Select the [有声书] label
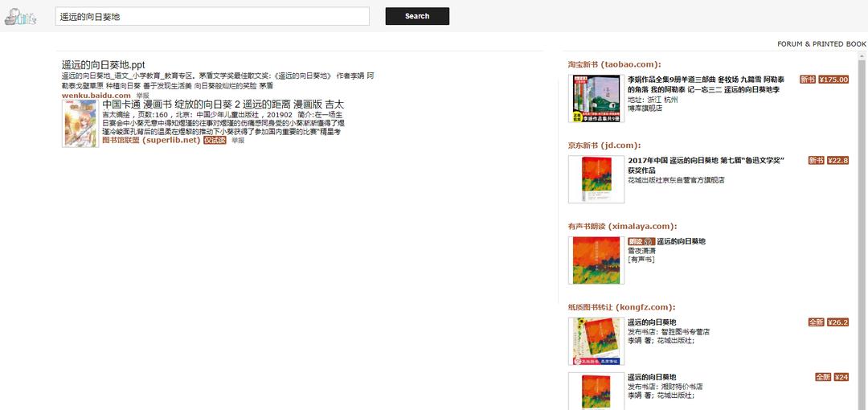Image resolution: width=868 pixels, height=410 pixels. [641, 260]
